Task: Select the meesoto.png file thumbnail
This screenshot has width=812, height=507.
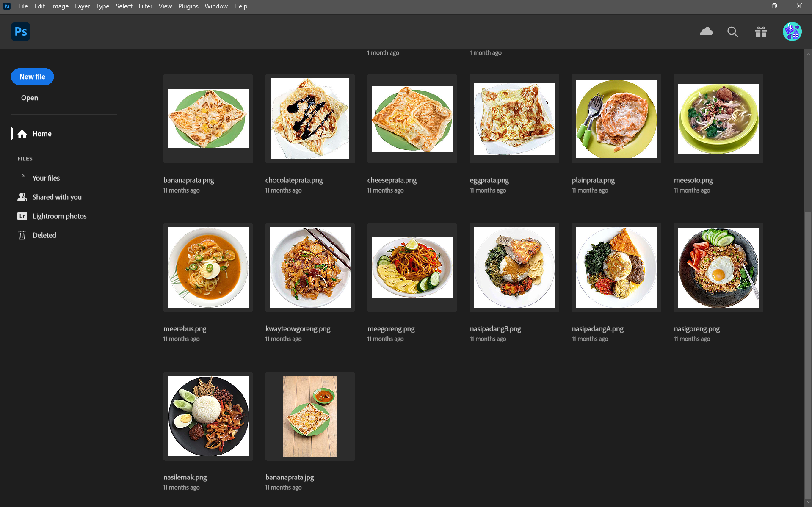Action: [718, 119]
